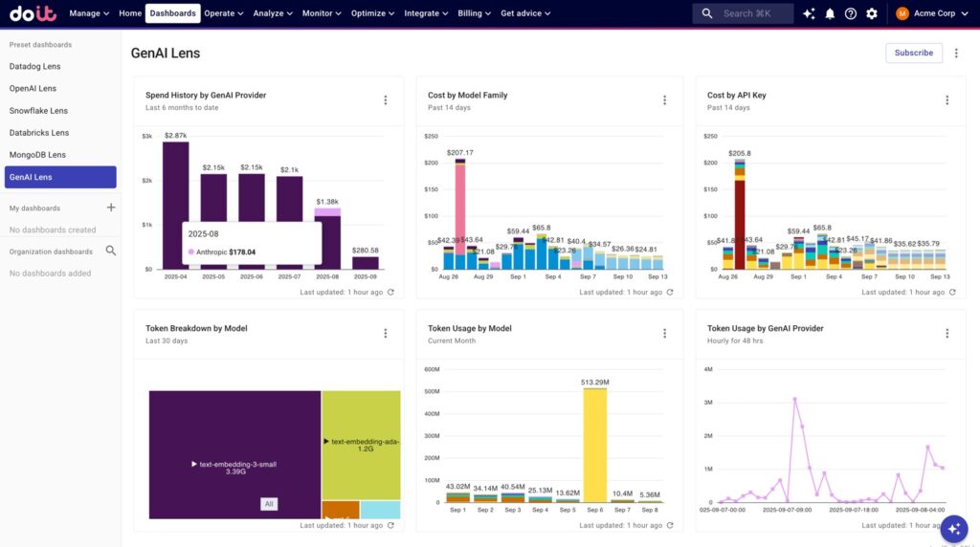Open the Acme Corp account menu

[930, 13]
